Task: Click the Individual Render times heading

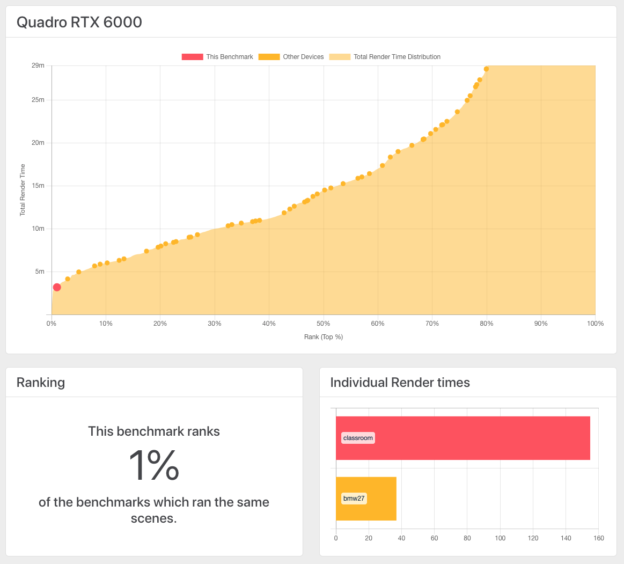Action: pyautogui.click(x=400, y=382)
